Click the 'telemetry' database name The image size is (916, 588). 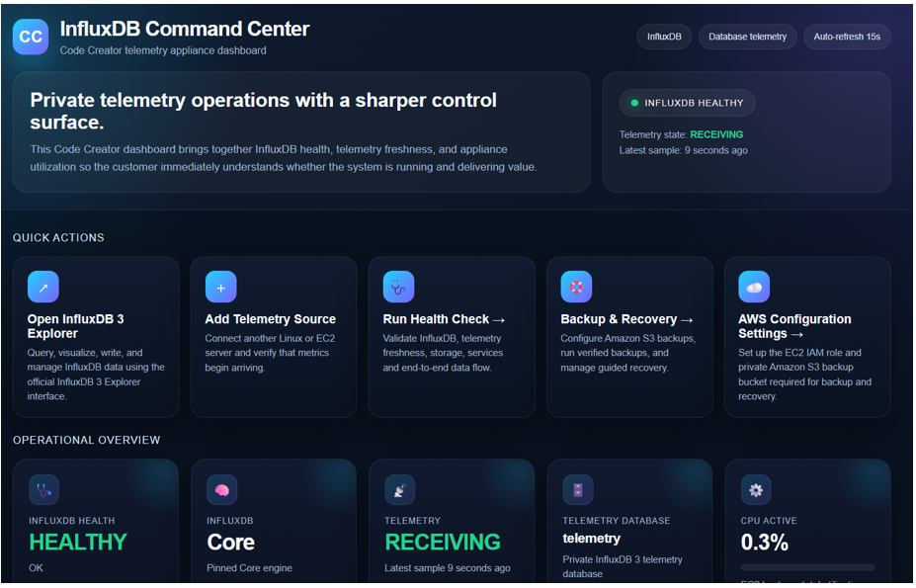591,539
